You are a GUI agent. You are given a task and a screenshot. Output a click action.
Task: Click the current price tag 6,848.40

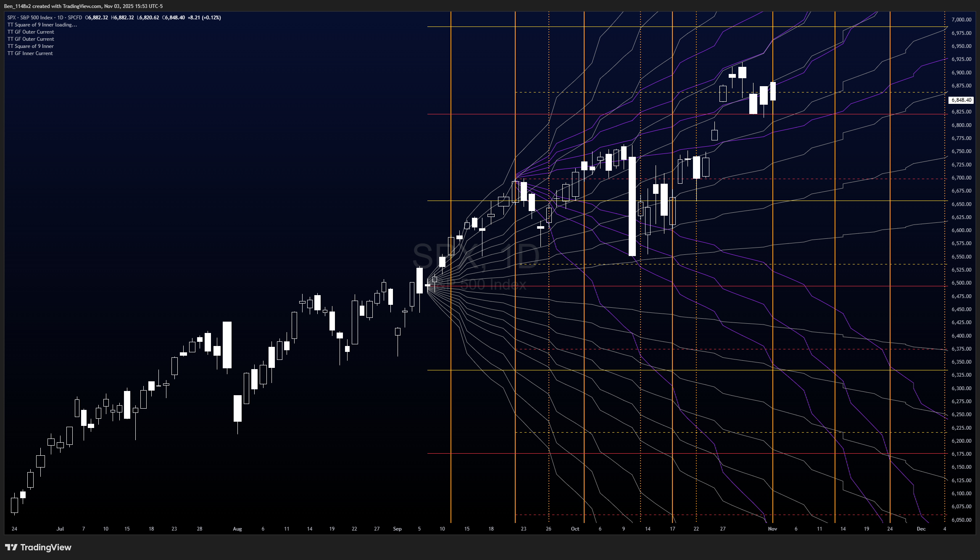tap(962, 100)
